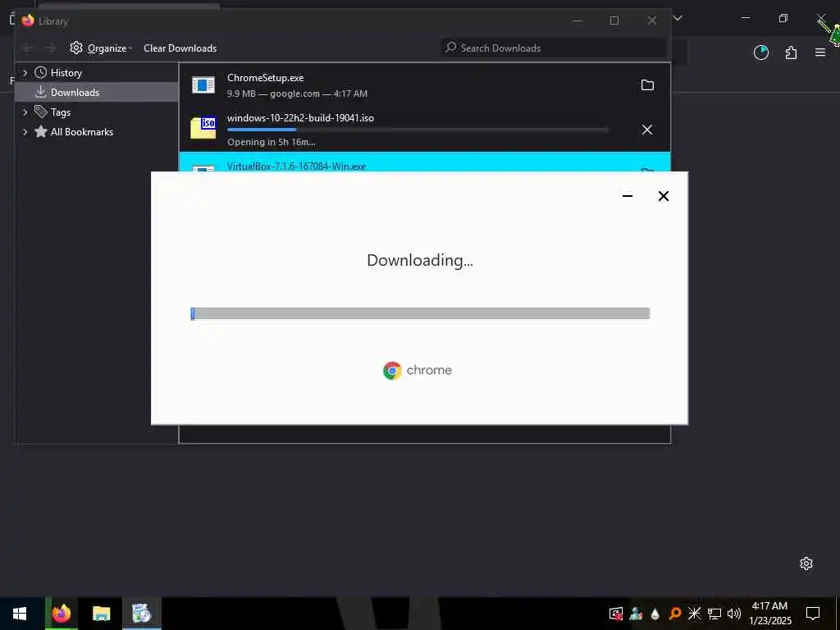Image resolution: width=840 pixels, height=630 pixels.
Task: Select windows-10-22h2-build-19041.iso entry
Action: click(x=424, y=130)
